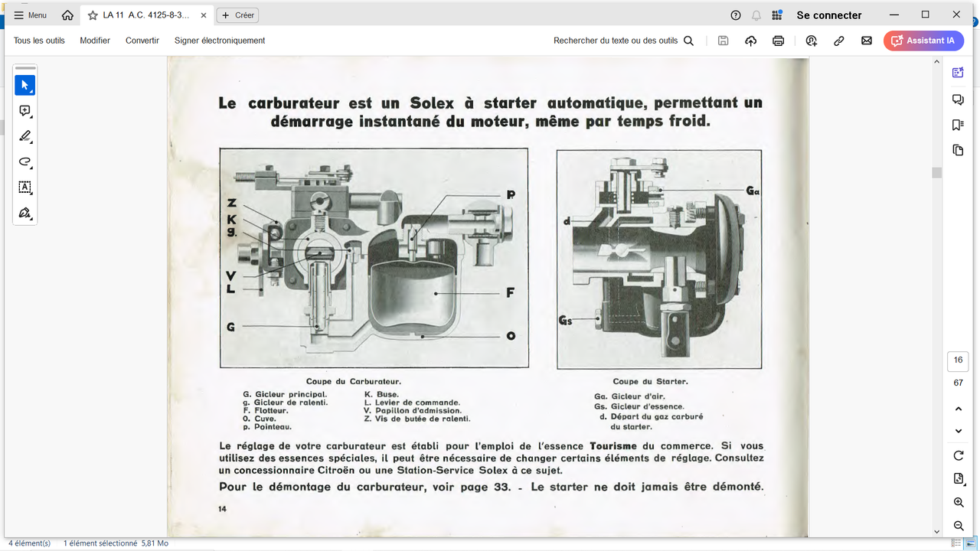Image resolution: width=980 pixels, height=551 pixels.
Task: Open the Assistant IA button
Action: click(x=923, y=41)
